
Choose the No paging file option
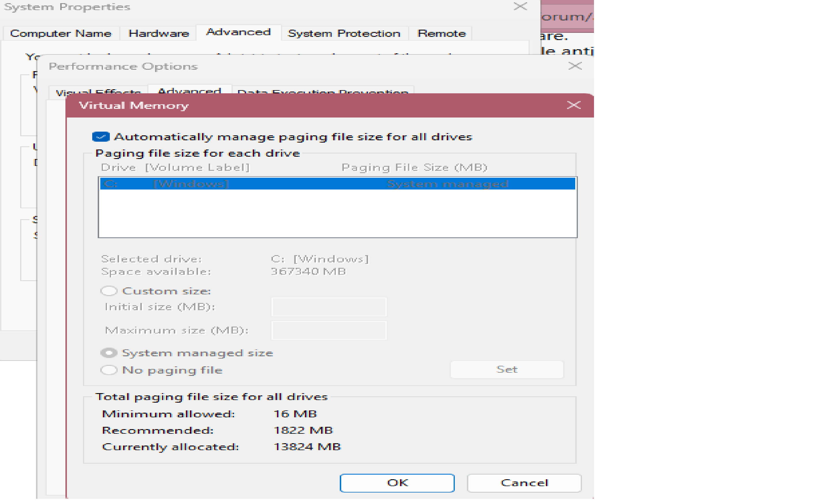(x=109, y=370)
